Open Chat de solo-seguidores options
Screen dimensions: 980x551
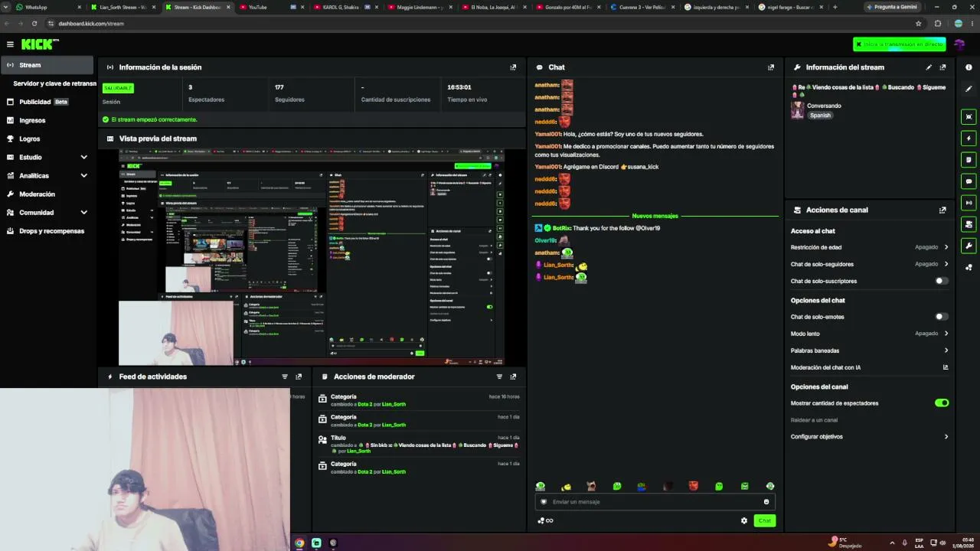870,264
